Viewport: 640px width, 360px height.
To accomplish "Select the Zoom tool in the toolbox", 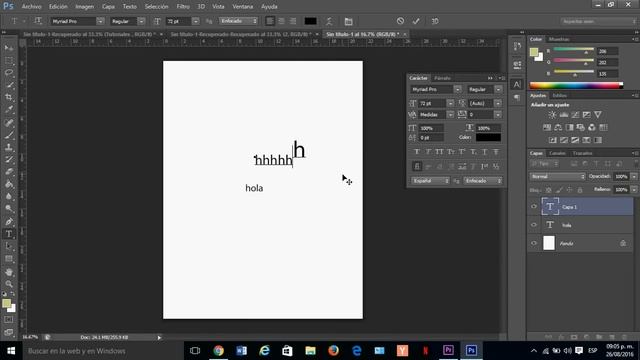I will pos(9,284).
